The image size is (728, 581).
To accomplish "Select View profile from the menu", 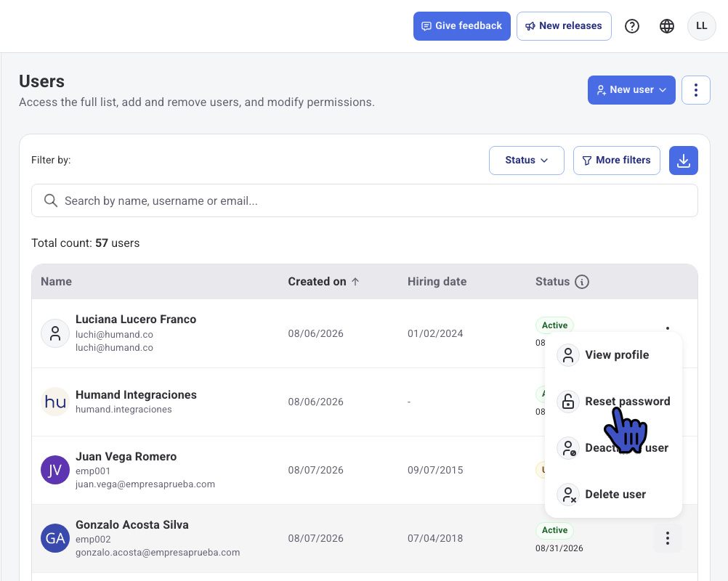I will pyautogui.click(x=613, y=355).
